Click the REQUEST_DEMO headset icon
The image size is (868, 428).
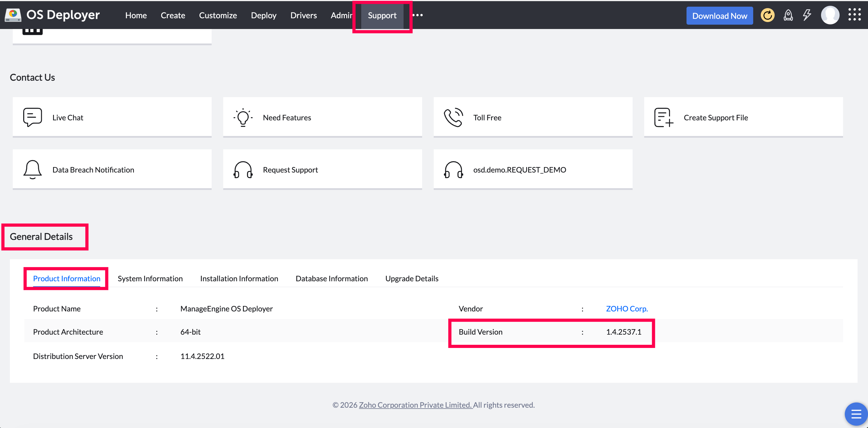pyautogui.click(x=453, y=170)
